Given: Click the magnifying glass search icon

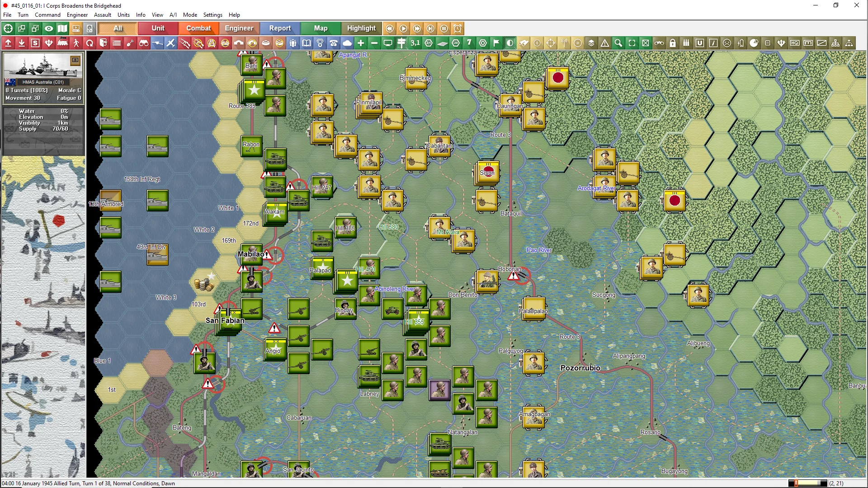Looking at the screenshot, I should tap(618, 43).
